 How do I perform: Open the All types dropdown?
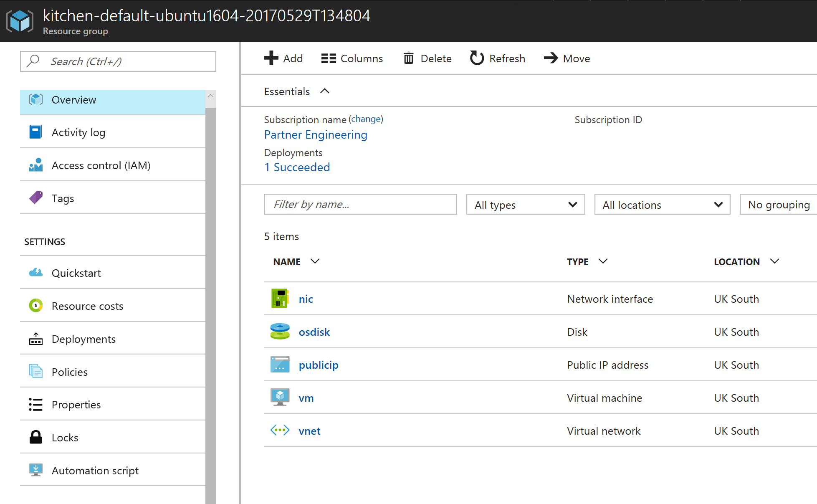point(525,205)
